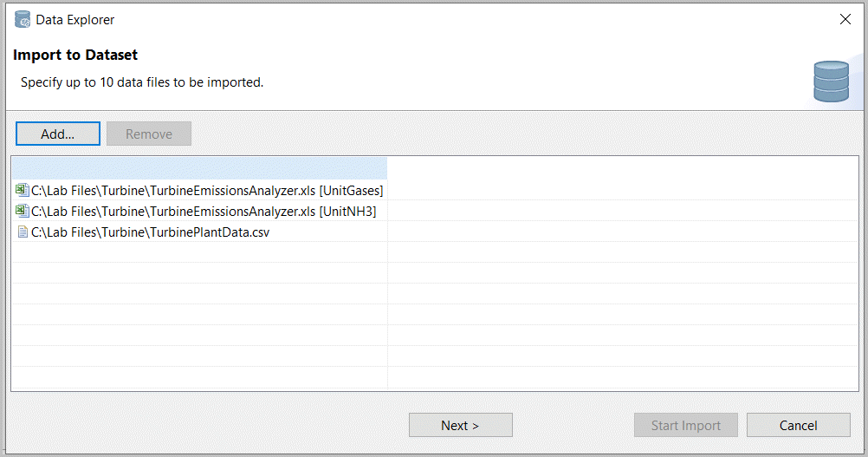Click the Excel icon for the UnitGases entry

[22, 190]
